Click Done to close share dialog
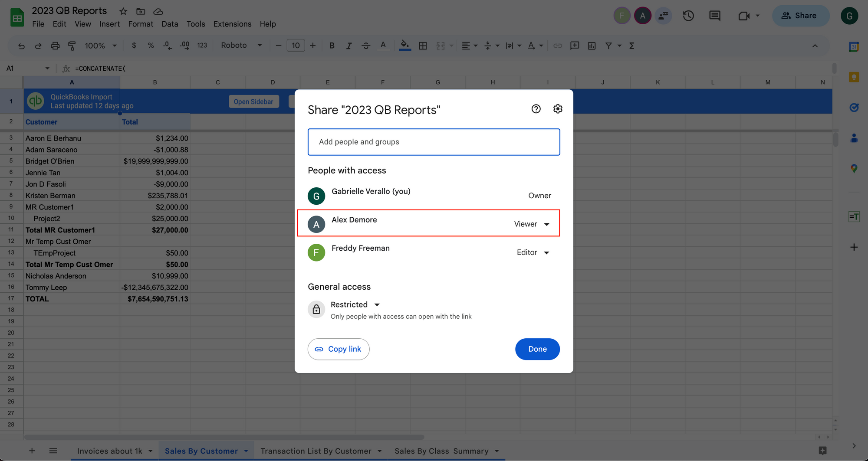 click(x=537, y=349)
